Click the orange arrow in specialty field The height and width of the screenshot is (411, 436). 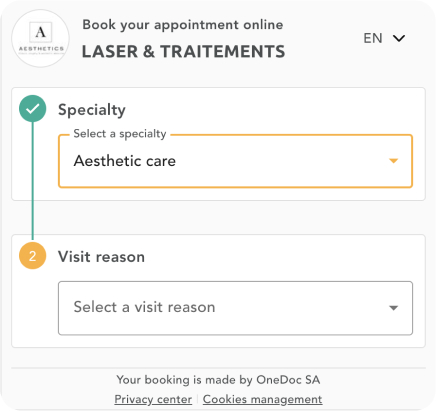tap(394, 161)
